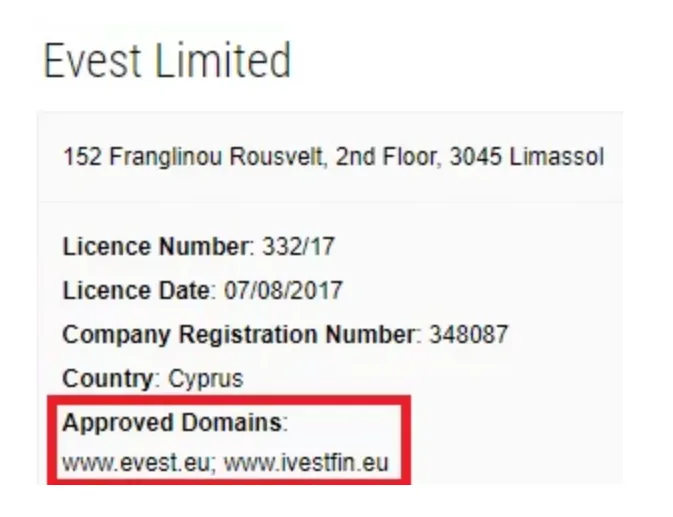
Task: Select the Cyprus country value
Action: tap(206, 379)
